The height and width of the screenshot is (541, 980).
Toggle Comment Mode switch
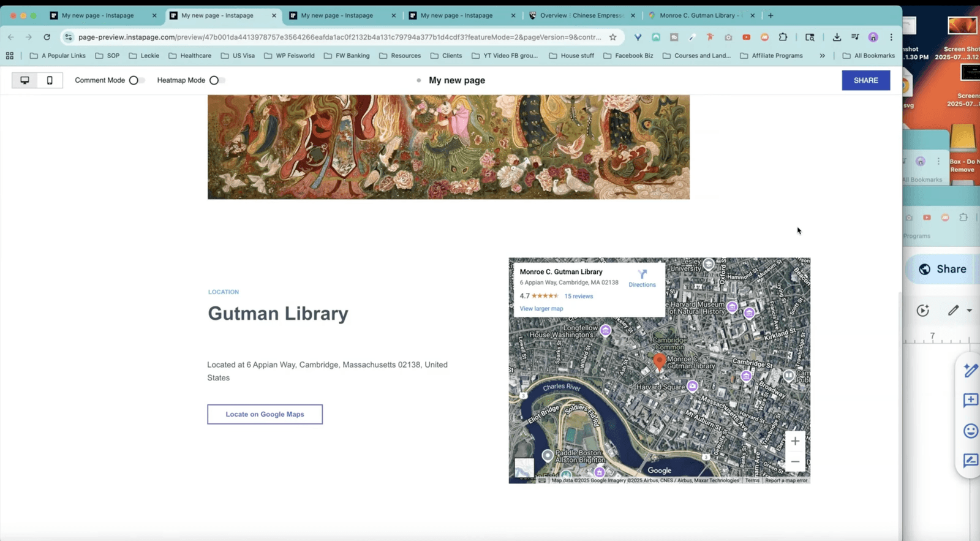[x=136, y=80]
